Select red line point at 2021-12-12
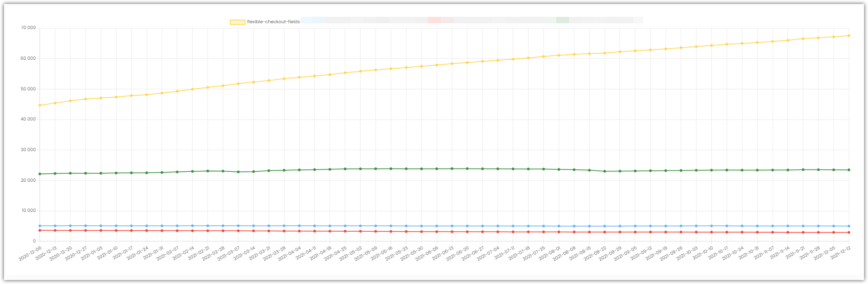The height and width of the screenshot is (284, 868). pos(849,232)
